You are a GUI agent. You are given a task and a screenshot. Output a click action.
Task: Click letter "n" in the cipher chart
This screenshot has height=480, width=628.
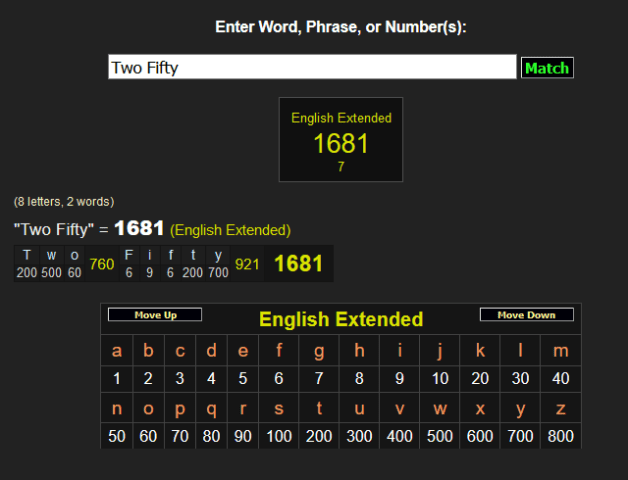117,408
